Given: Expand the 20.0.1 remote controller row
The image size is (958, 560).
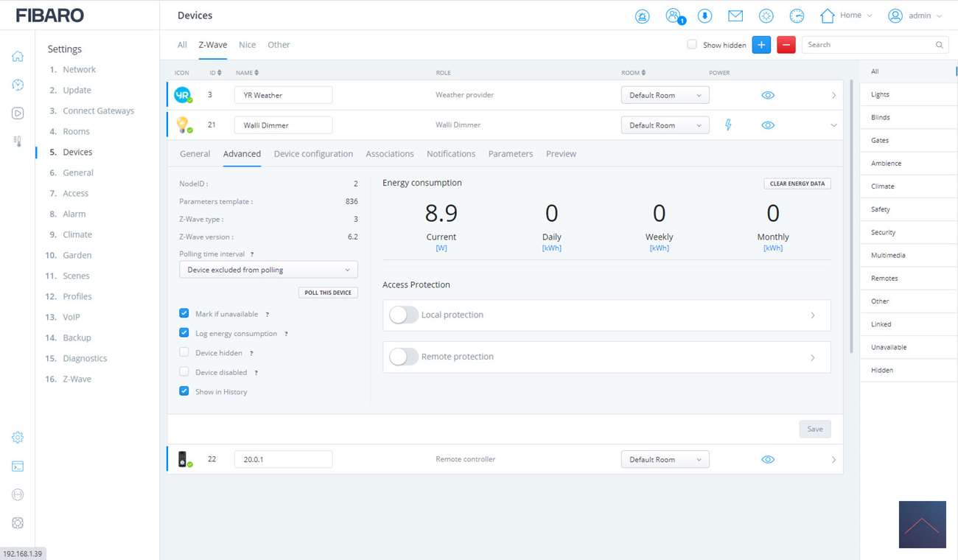Looking at the screenshot, I should [833, 460].
